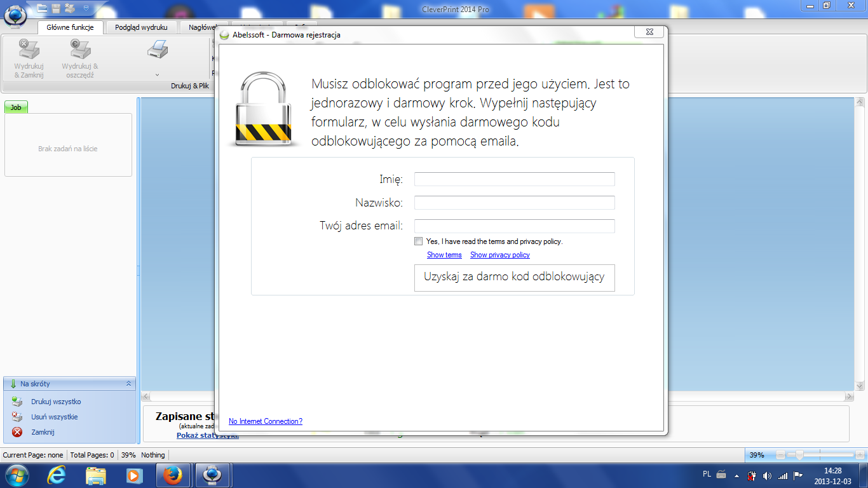Click into the Imię field
Viewport: 868px width, 488px height.
point(514,179)
